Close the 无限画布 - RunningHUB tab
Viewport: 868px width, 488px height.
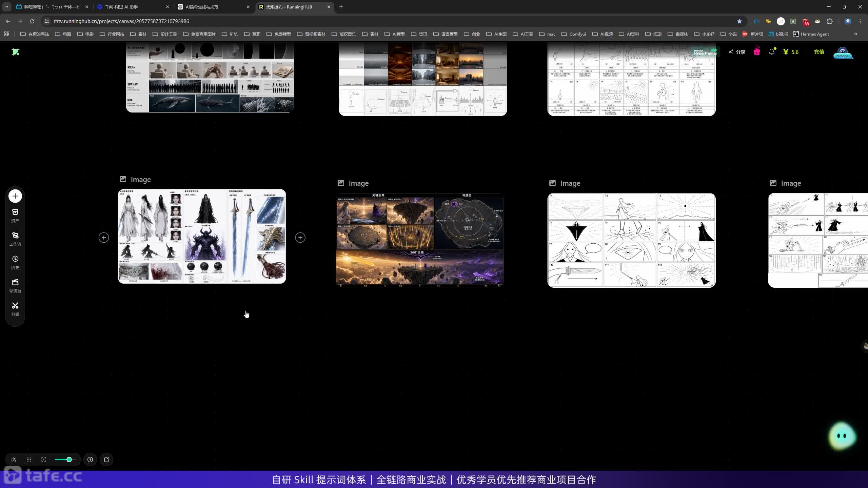329,7
